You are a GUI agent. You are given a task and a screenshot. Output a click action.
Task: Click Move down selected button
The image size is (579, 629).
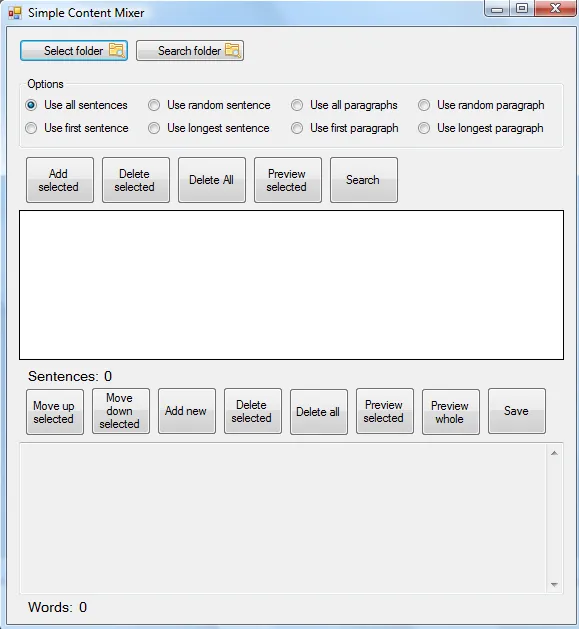(x=121, y=411)
